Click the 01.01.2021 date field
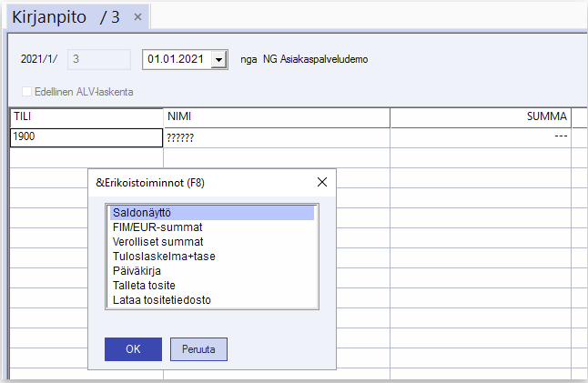Viewport: 588px width, 383px height. (x=177, y=59)
